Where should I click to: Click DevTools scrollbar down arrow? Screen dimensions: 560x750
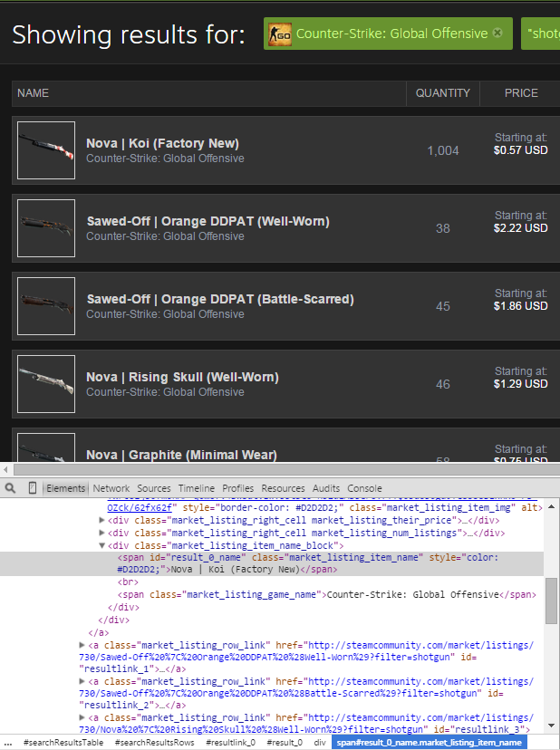coord(551,726)
